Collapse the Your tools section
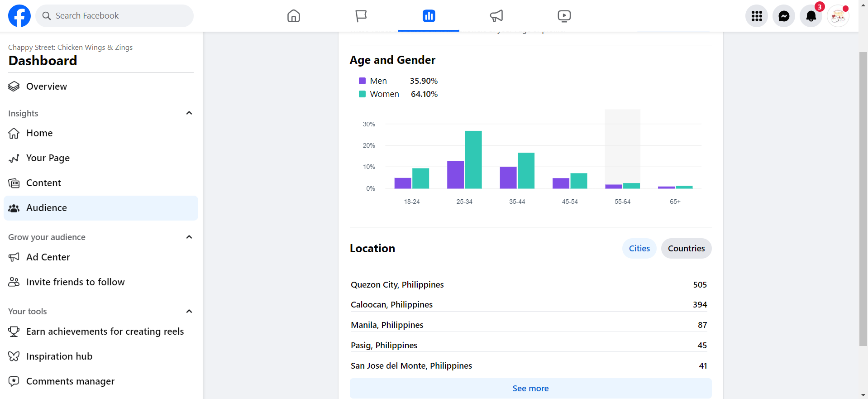 [x=189, y=311]
